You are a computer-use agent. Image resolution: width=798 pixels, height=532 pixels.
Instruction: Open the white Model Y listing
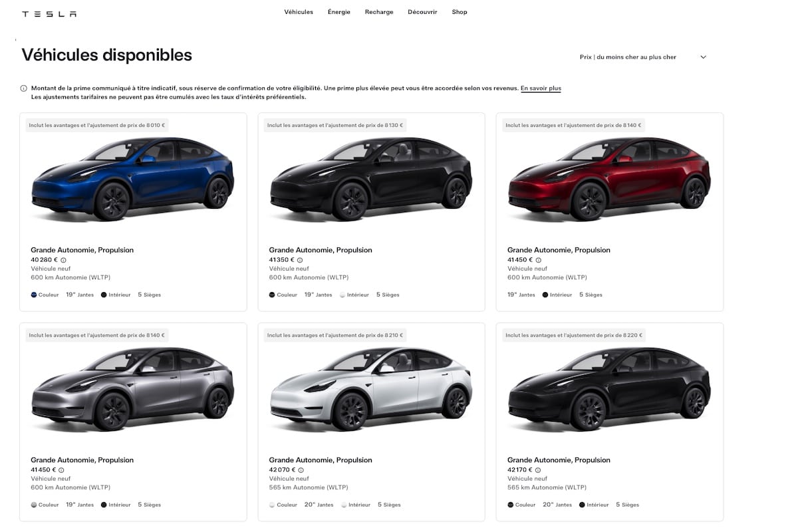pyautogui.click(x=371, y=422)
